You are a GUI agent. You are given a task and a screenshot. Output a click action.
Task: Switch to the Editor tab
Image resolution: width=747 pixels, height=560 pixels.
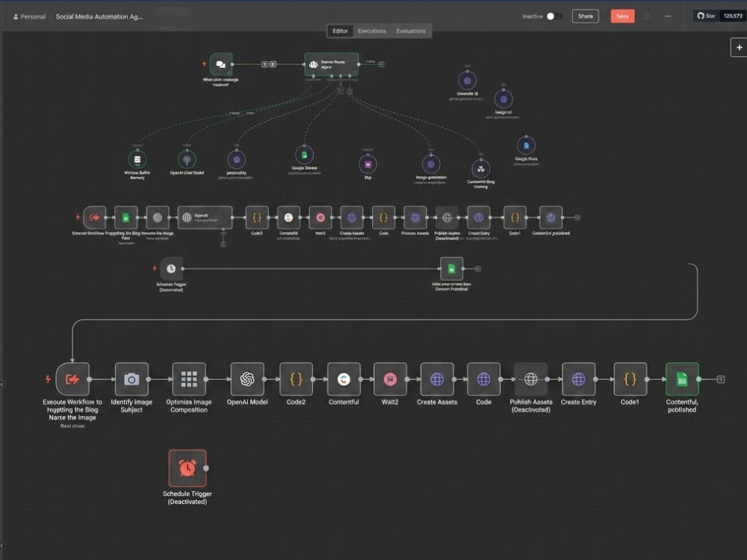pyautogui.click(x=340, y=31)
